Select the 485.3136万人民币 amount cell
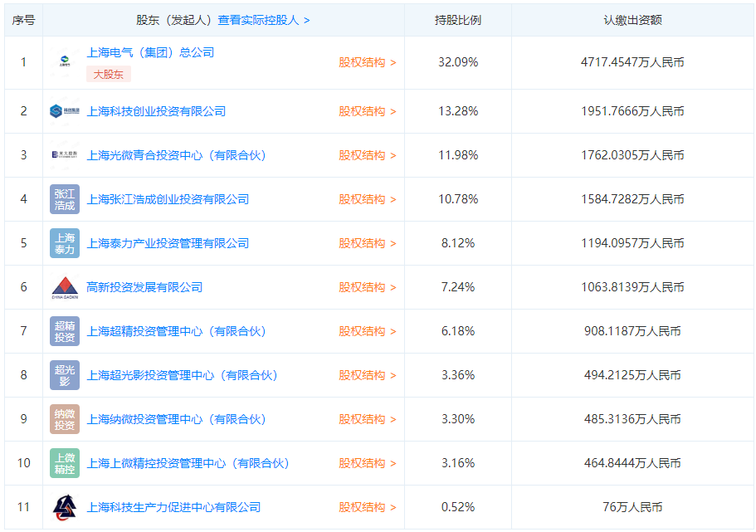The width and height of the screenshot is (756, 532). 632,419
